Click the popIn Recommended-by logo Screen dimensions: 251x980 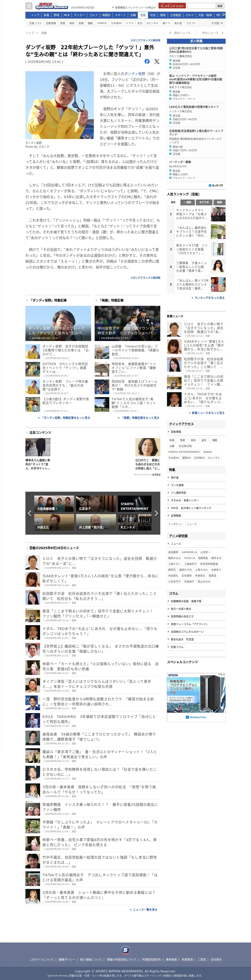click(x=147, y=474)
